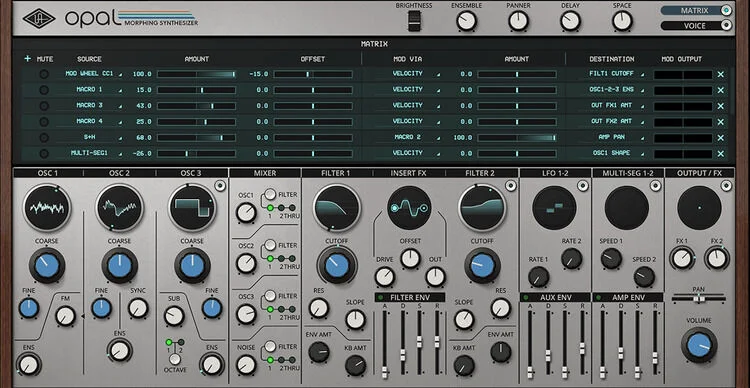Mute the MOD WHEEL CC1 matrix row
This screenshot has width=750, height=388.
pos(44,74)
